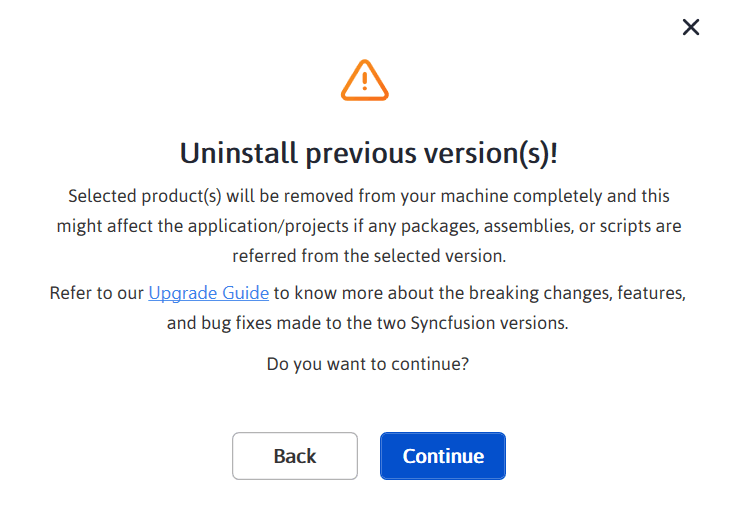Click the words "Refer to our"

click(x=97, y=293)
